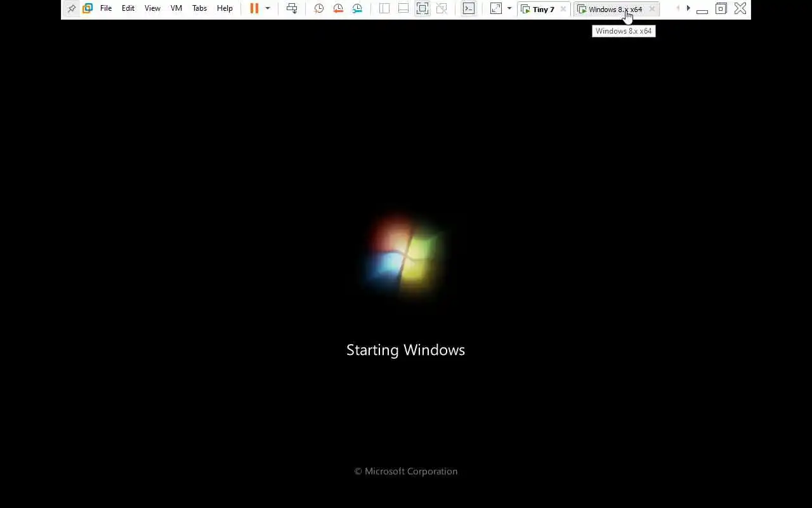The image size is (812, 508).
Task: Open the Edit menu
Action: coord(128,9)
